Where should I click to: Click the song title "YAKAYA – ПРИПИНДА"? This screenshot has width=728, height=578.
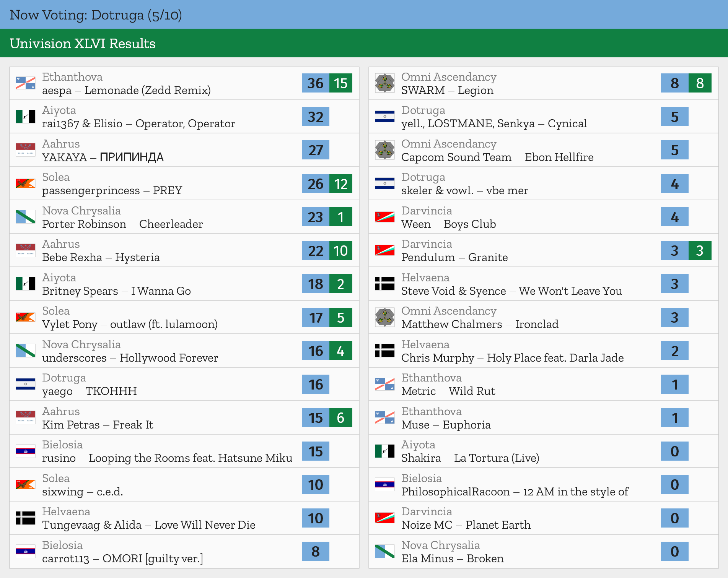coord(103,157)
